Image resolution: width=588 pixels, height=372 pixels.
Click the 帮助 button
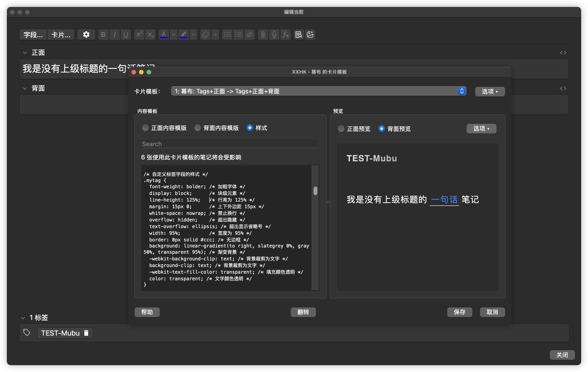tap(147, 312)
